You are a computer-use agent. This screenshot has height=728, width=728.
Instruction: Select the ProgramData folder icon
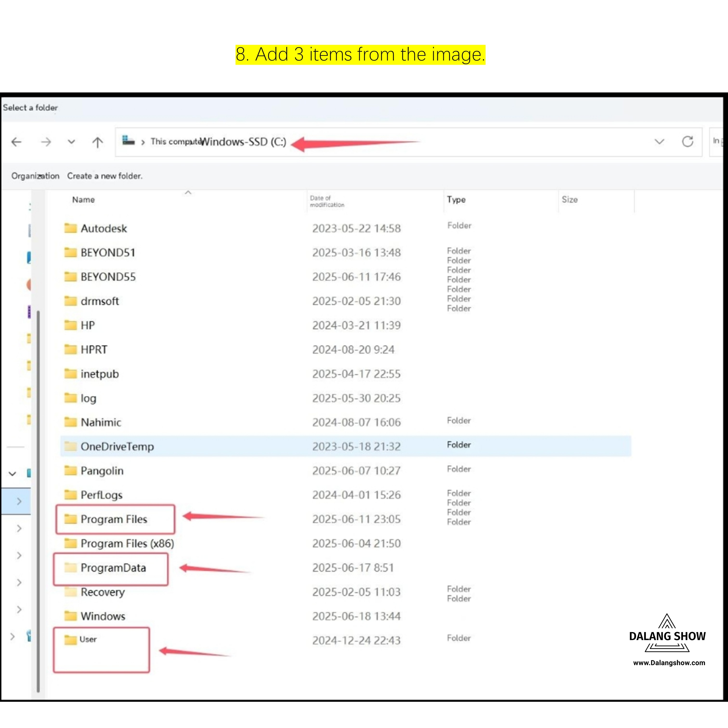[71, 567]
